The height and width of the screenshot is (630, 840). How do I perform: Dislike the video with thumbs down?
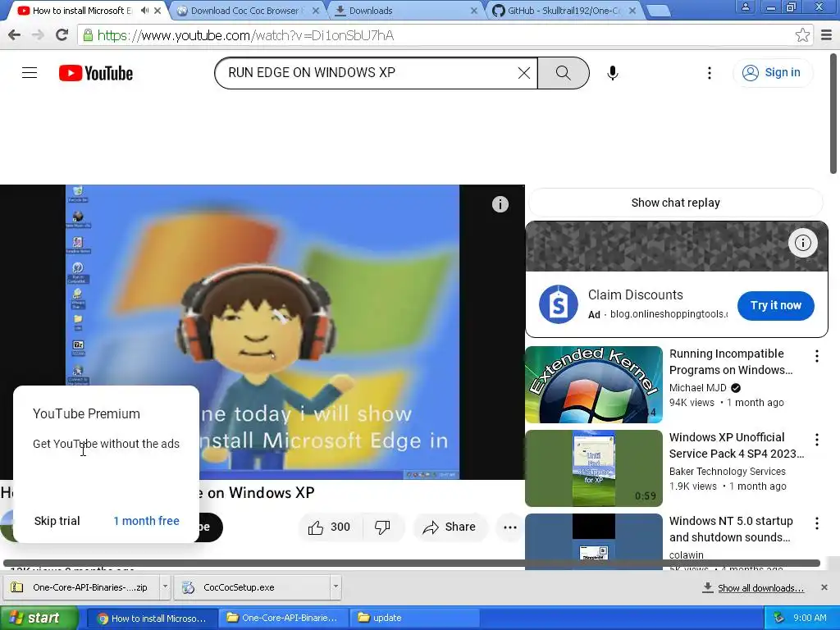pos(382,527)
